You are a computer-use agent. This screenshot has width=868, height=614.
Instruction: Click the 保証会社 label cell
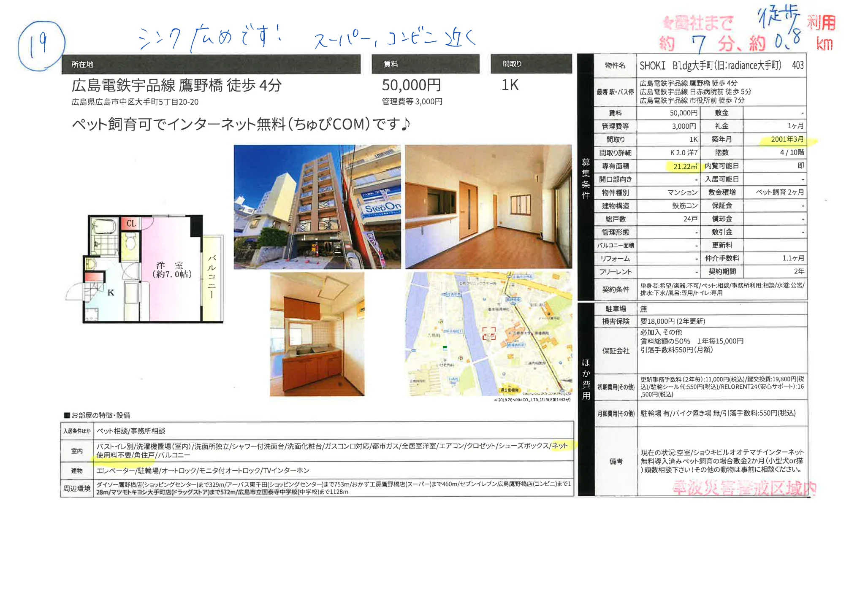(x=616, y=351)
